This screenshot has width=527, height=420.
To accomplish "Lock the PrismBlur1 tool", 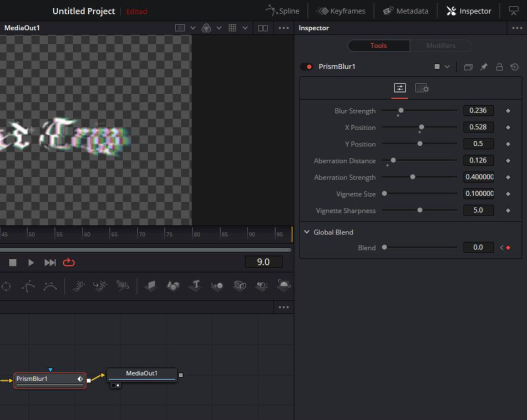I will pyautogui.click(x=499, y=67).
